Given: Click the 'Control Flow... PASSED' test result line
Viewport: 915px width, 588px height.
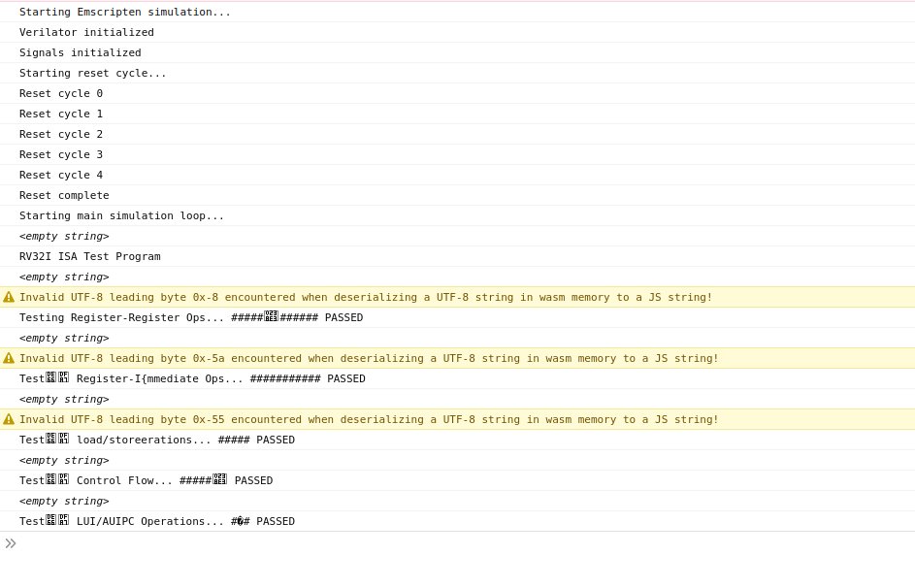Looking at the screenshot, I should 146,480.
